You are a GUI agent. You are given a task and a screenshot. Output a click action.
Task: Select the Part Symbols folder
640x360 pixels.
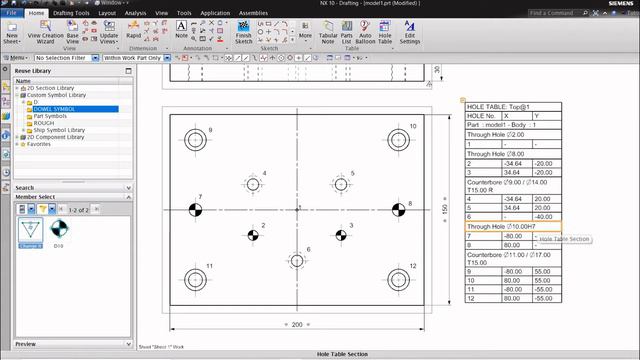pyautogui.click(x=50, y=116)
